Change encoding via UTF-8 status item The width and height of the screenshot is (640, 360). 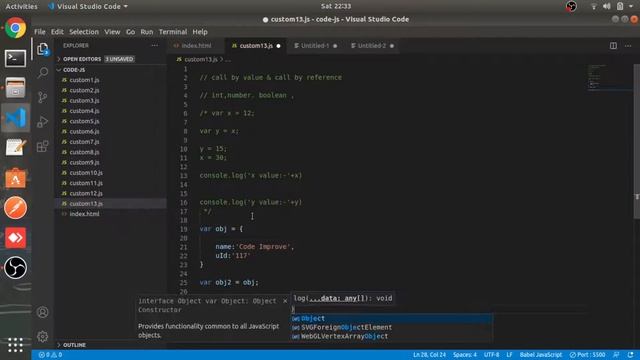click(x=491, y=355)
